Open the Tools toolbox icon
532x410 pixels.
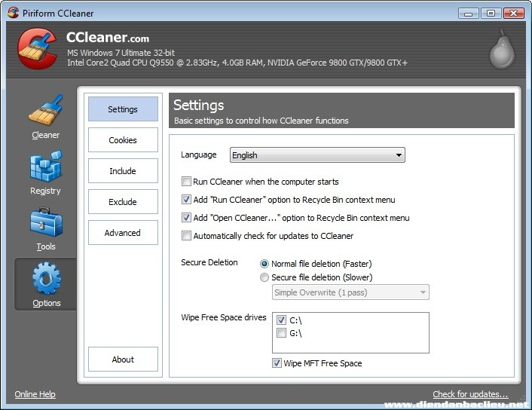[x=45, y=222]
